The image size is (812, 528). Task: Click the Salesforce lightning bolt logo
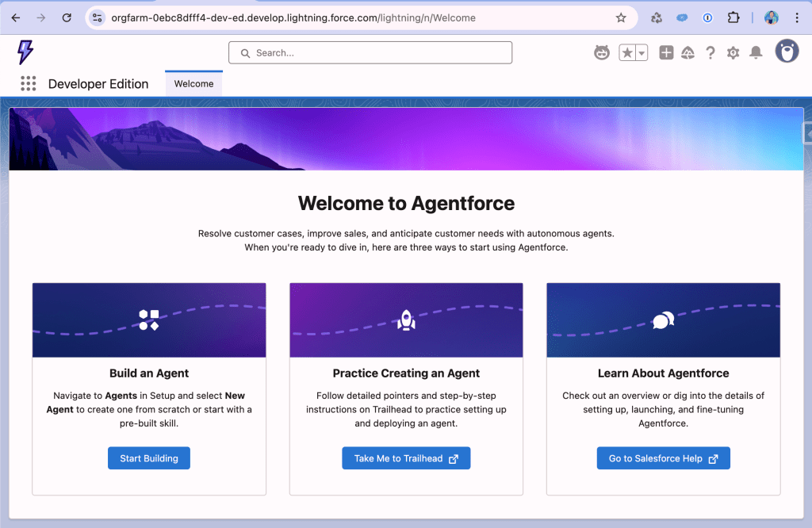pyautogui.click(x=24, y=52)
